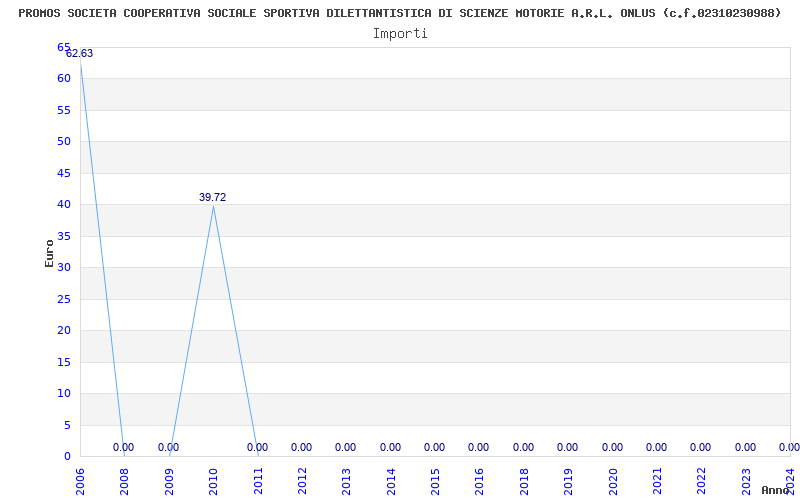Screen dimensions: 800x500
Task: Select the 2020 year label on x-axis
Action: [x=613, y=481]
